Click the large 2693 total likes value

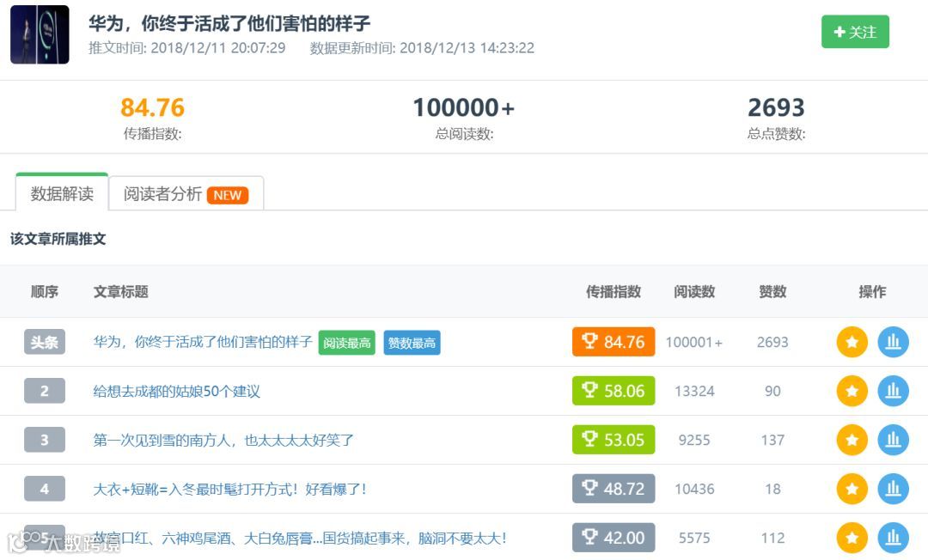[776, 107]
